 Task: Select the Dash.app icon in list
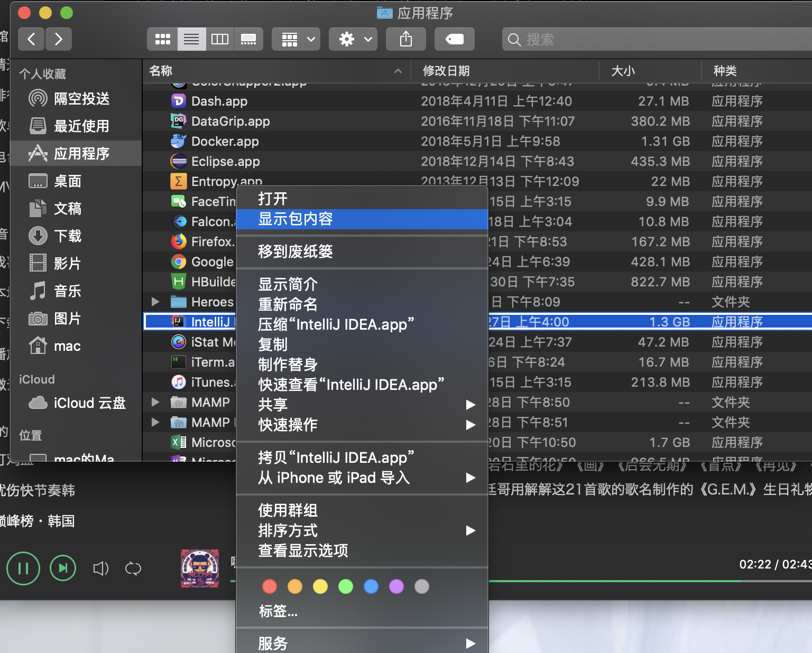pos(179,101)
